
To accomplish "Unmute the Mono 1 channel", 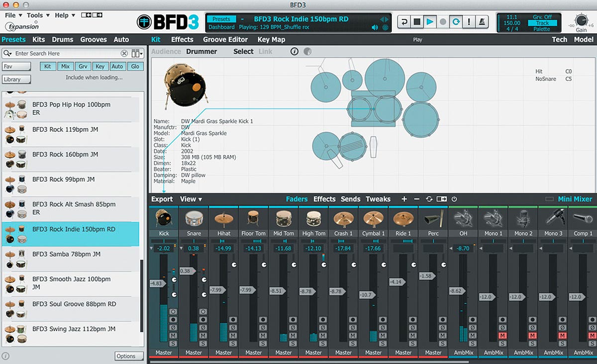I will click(502, 336).
